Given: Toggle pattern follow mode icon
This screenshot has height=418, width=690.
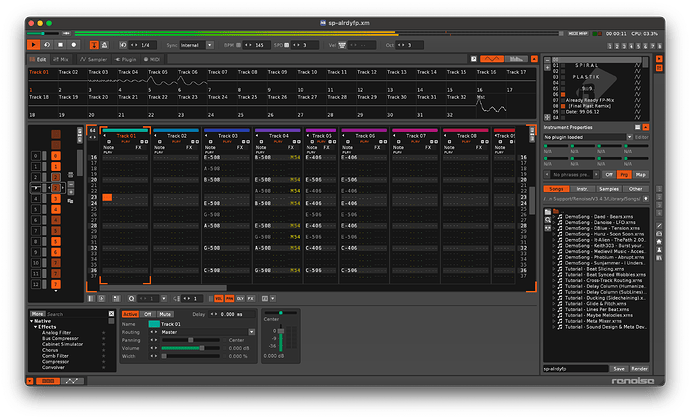Looking at the screenshot, I should pyautogui.click(x=94, y=45).
